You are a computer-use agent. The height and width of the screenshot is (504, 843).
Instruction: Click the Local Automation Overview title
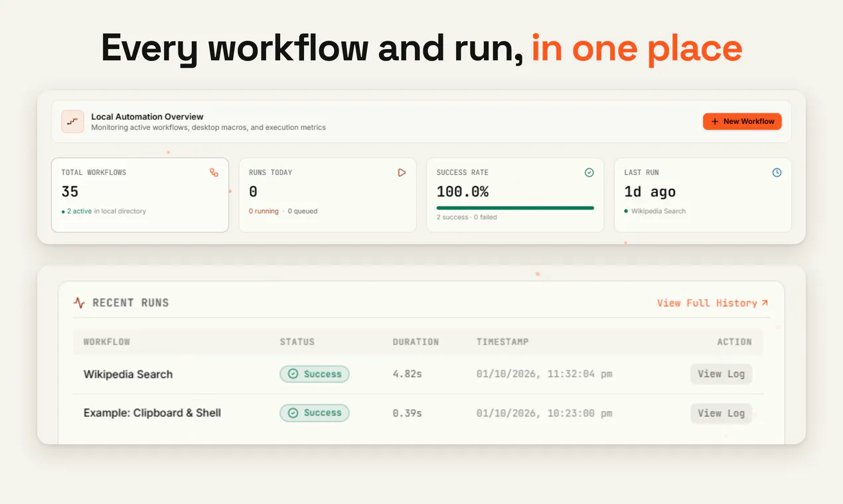147,117
